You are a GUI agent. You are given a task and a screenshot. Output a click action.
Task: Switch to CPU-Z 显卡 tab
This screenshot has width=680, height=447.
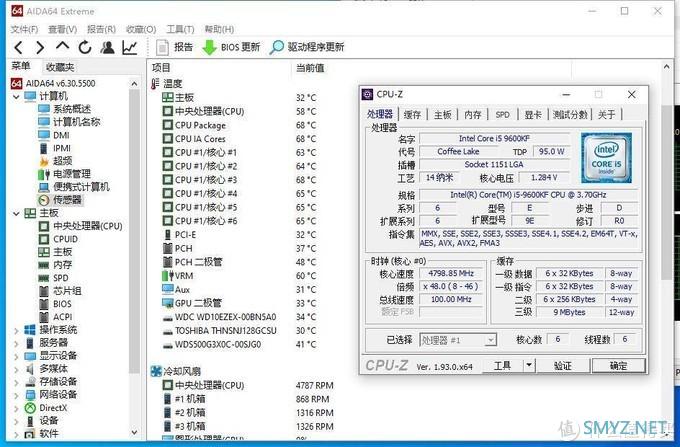(533, 114)
